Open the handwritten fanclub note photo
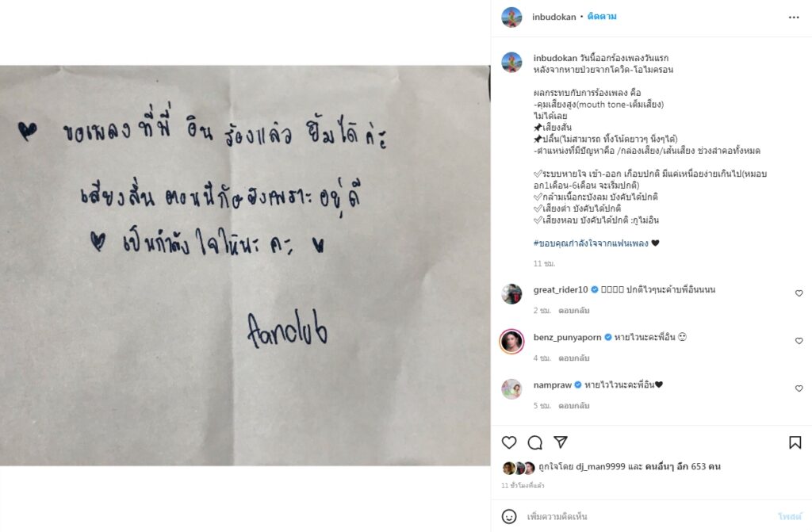The height and width of the screenshot is (532, 812). (245, 266)
